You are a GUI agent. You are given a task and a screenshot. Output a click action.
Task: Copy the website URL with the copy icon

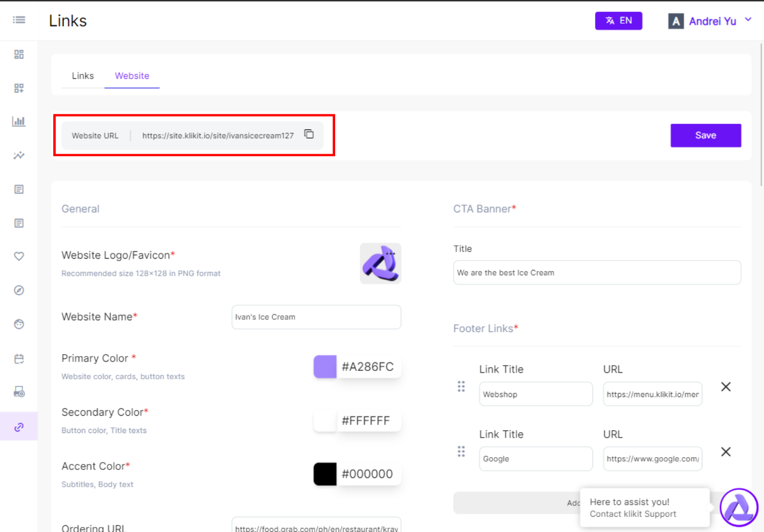tap(309, 134)
